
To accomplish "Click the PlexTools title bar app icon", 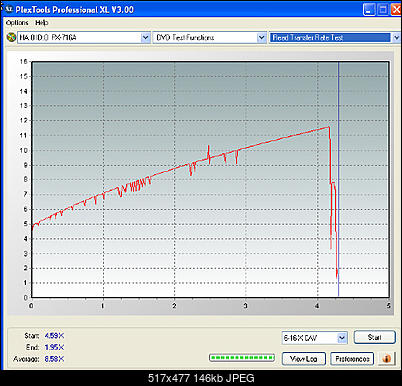I will click(x=9, y=9).
